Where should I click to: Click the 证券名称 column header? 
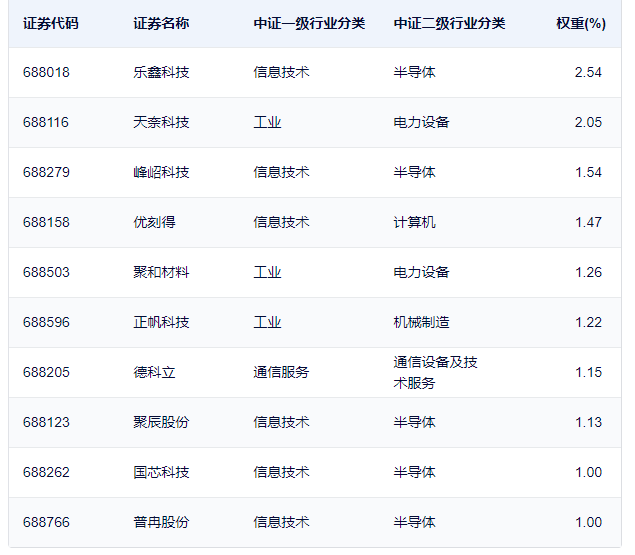point(161,23)
